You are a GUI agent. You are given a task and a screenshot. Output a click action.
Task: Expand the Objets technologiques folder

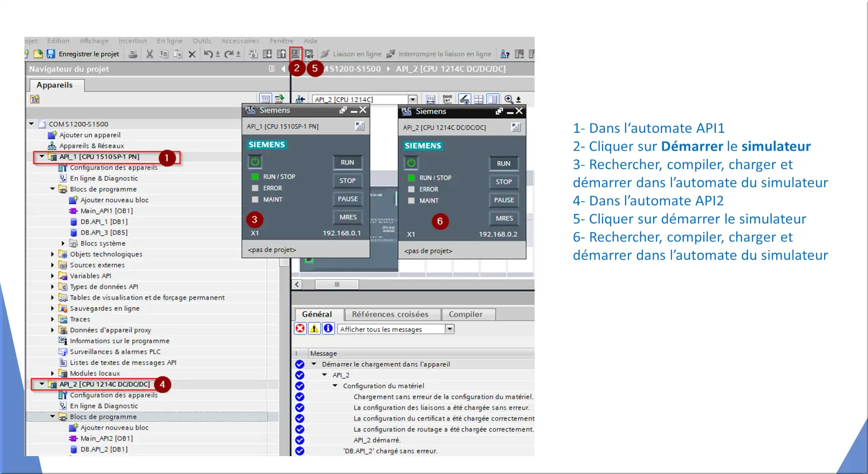pos(53,254)
